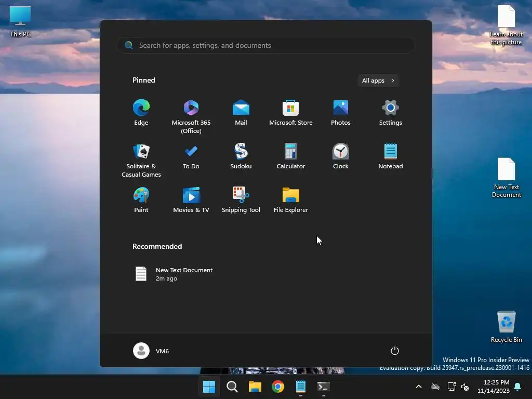Click the muted volume tray icon

tap(465, 387)
